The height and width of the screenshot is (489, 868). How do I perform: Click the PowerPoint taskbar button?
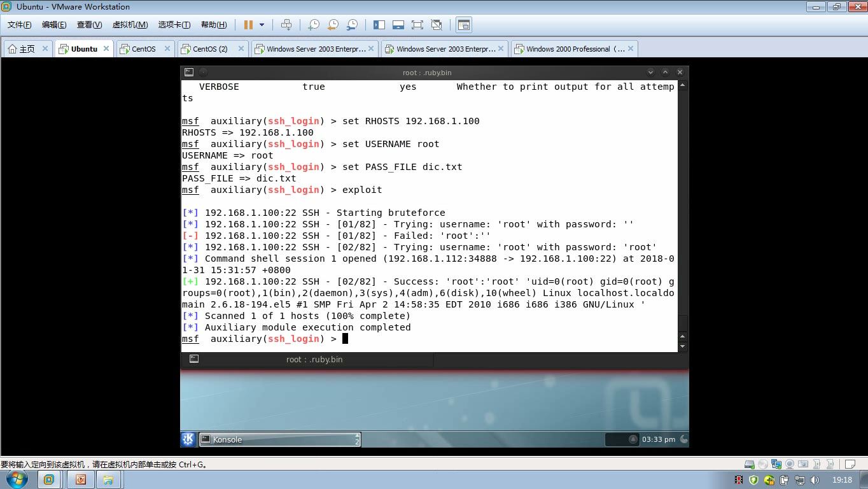80,479
